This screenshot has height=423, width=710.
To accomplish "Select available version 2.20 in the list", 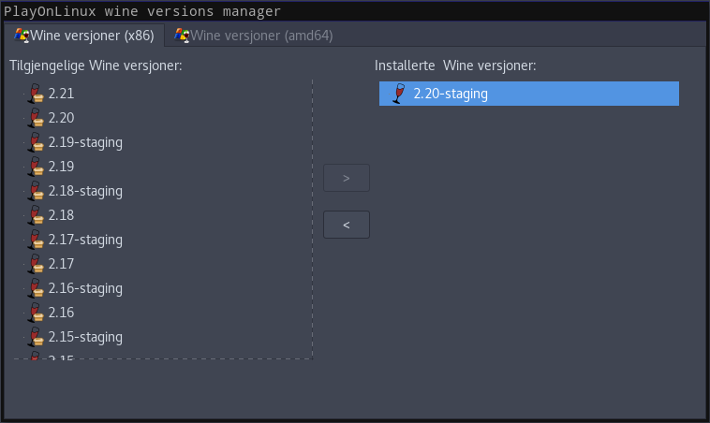I will coord(61,118).
